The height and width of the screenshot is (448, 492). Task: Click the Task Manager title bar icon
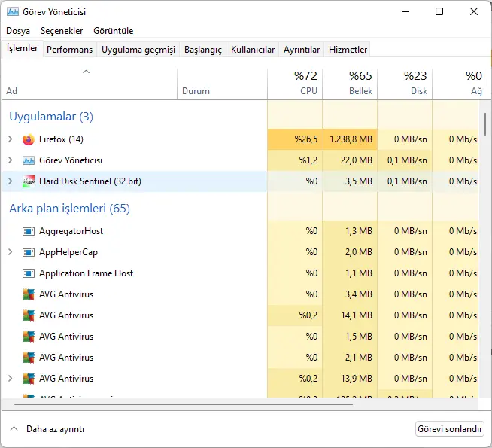coord(13,12)
